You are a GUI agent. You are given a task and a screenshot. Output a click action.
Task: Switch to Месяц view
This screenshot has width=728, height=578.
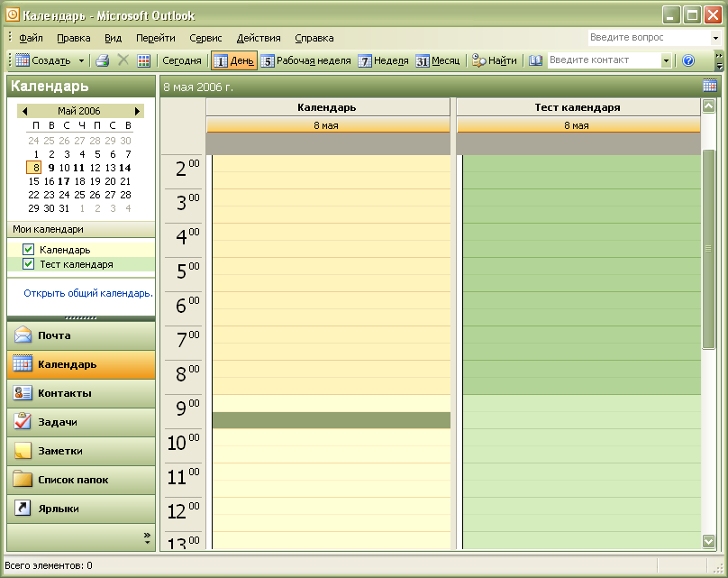pyautogui.click(x=438, y=60)
